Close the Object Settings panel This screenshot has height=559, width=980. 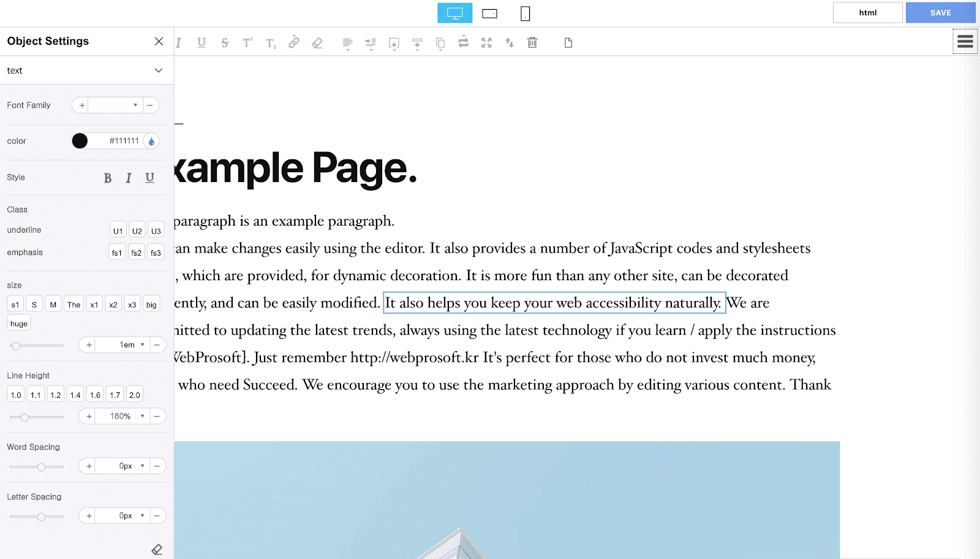coord(159,41)
